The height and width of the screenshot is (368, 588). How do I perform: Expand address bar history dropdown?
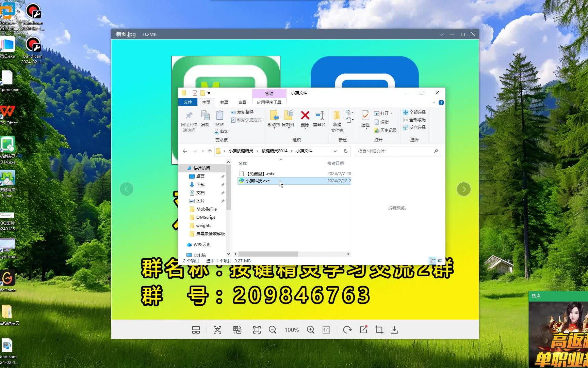point(335,151)
